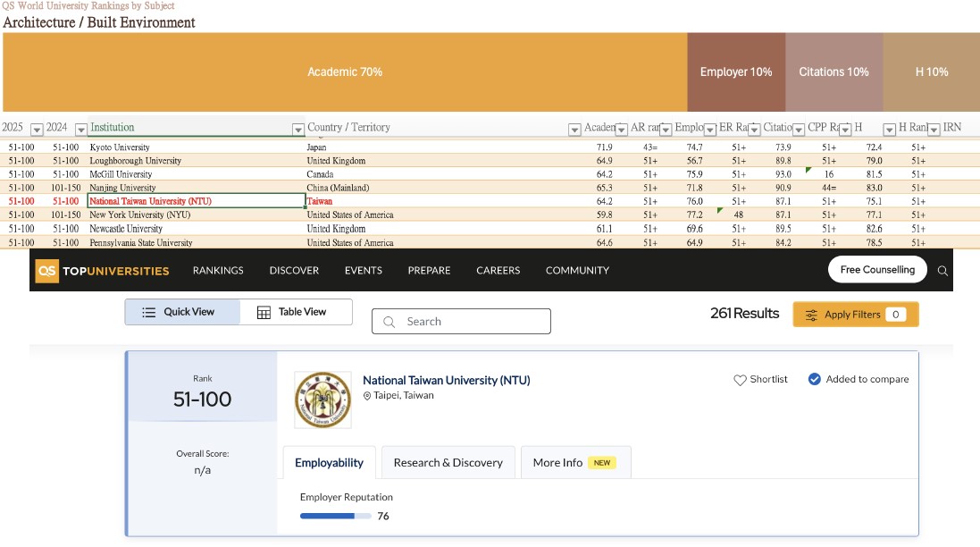Select the Canada country cell
Image resolution: width=980 pixels, height=547 pixels.
click(x=443, y=174)
